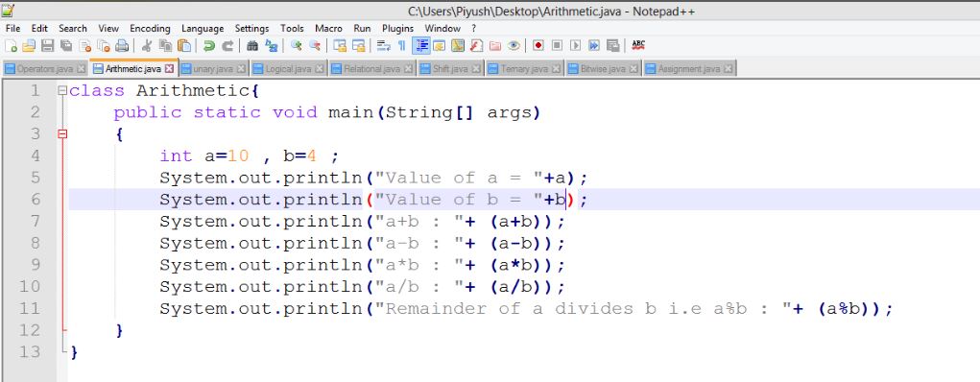This screenshot has height=382, width=980.
Task: Undo last action with green arrow
Action: click(x=209, y=46)
